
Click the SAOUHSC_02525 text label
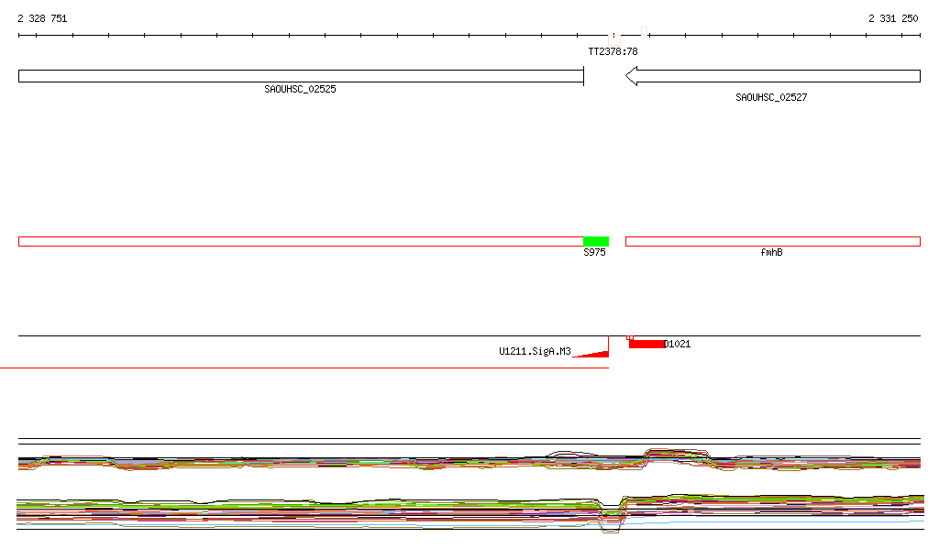pos(300,89)
